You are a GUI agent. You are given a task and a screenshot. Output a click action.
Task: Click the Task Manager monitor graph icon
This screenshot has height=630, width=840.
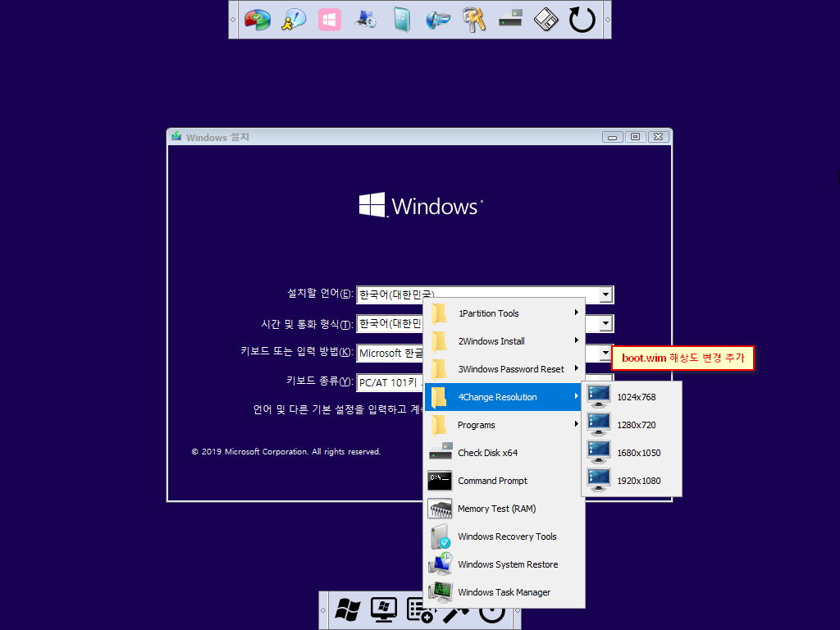click(441, 592)
